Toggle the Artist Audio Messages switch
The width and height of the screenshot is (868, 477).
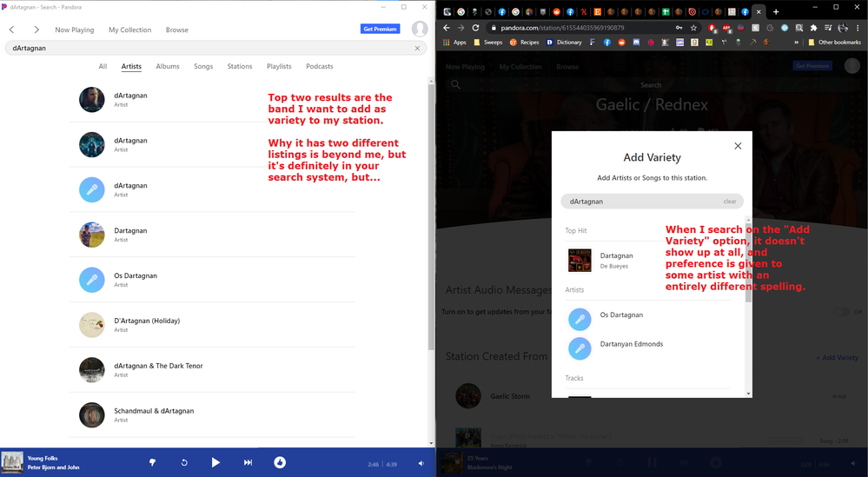[841, 312]
